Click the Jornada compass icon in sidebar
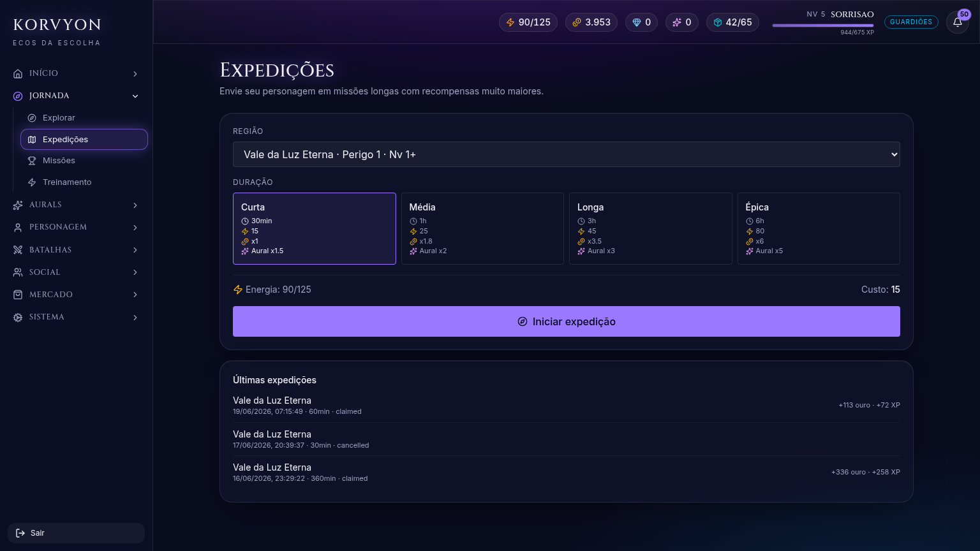The height and width of the screenshot is (551, 980). pos(18,96)
